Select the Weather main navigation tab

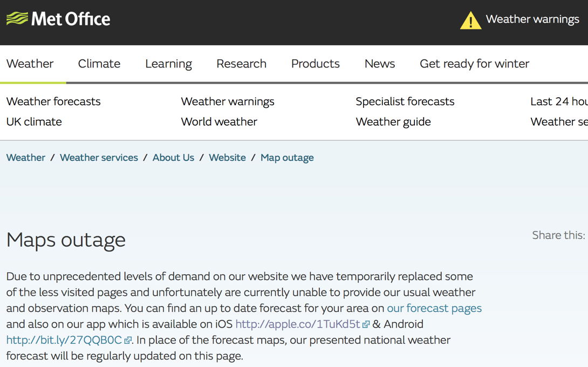tap(30, 64)
